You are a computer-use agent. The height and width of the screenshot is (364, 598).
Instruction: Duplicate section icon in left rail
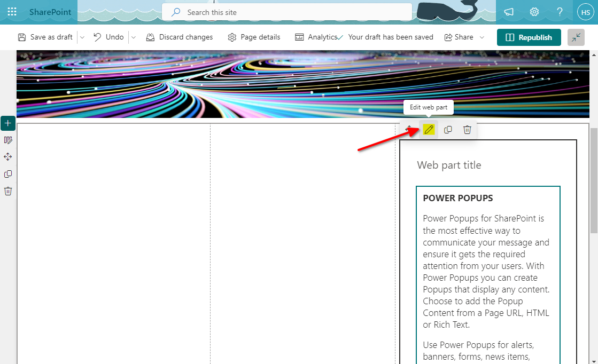(8, 174)
